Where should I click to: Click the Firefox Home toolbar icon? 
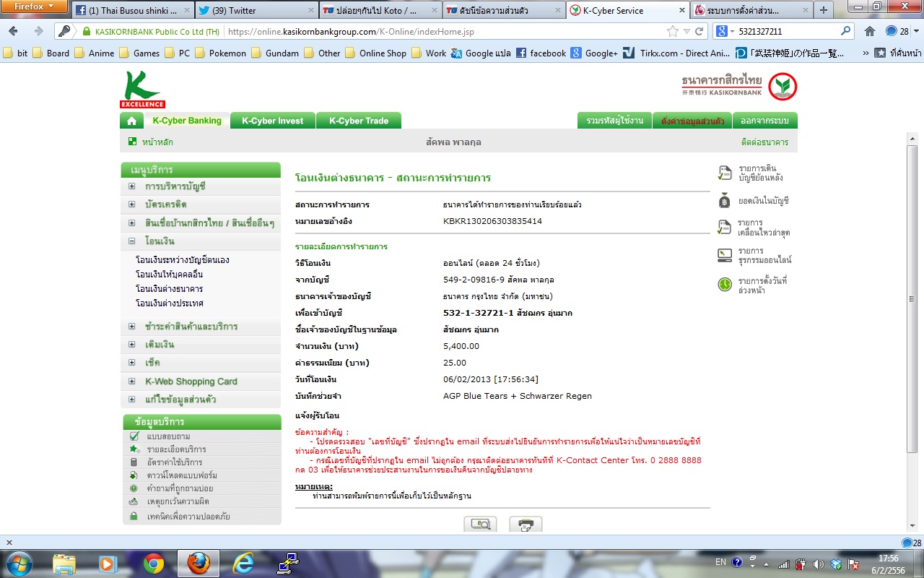click(x=870, y=32)
